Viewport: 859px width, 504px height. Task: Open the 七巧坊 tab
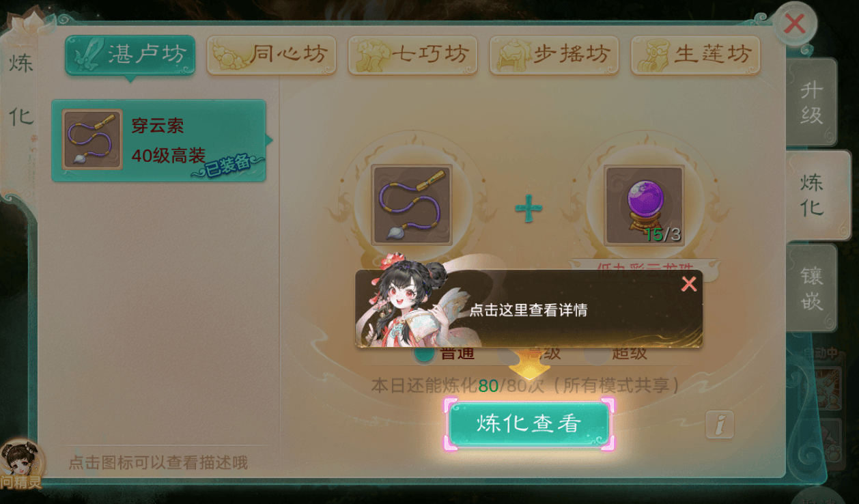coord(413,55)
